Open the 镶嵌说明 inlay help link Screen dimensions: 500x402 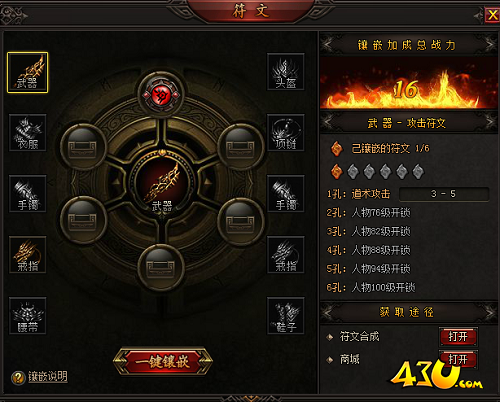(x=48, y=377)
